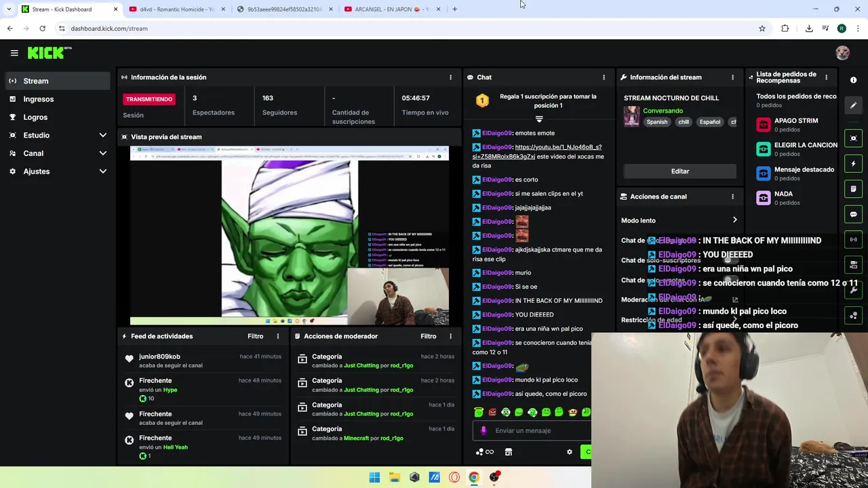868x488 pixels.
Task: Click the Minecraft category link
Action: [x=356, y=439]
